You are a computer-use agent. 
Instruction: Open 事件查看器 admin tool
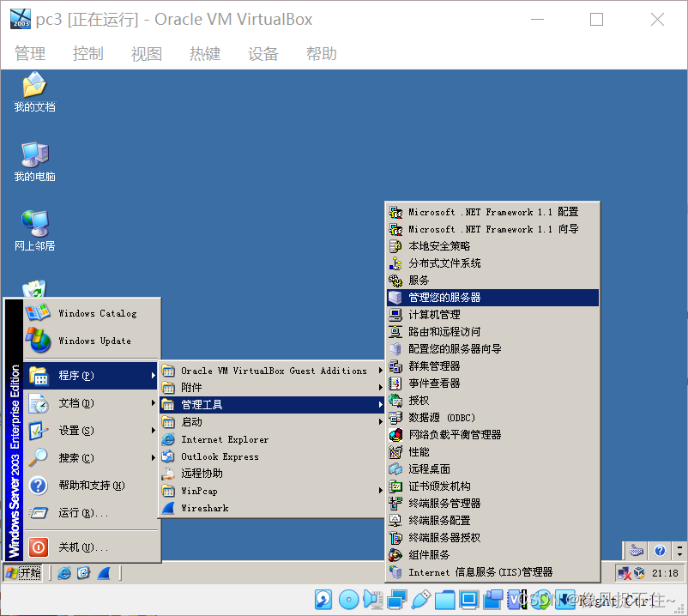[x=492, y=383]
